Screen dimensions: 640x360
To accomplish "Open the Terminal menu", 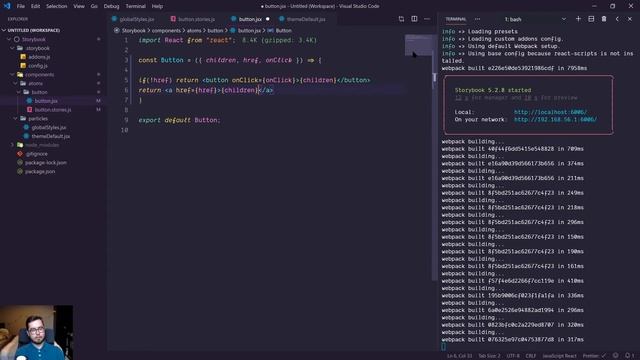I will 136,6.
